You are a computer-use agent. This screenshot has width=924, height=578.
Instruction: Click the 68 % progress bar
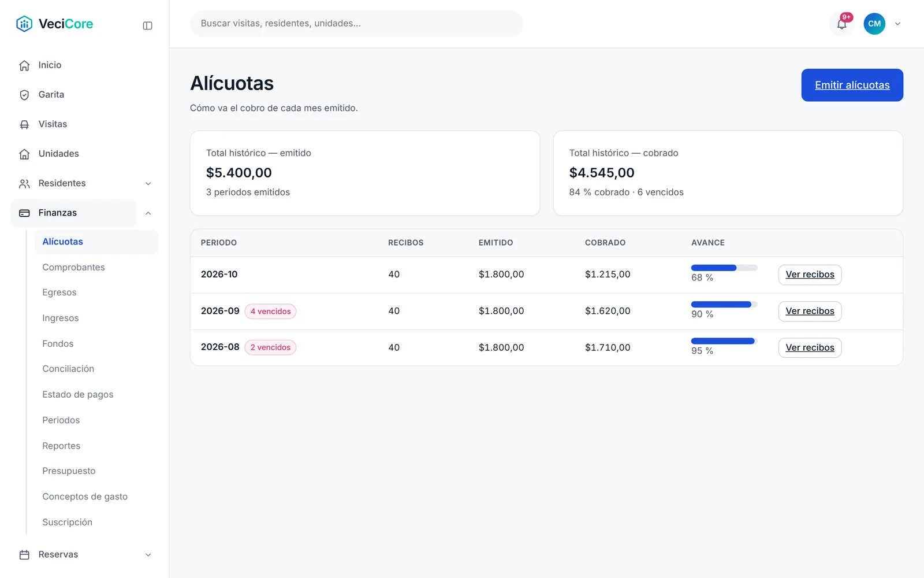tap(724, 268)
